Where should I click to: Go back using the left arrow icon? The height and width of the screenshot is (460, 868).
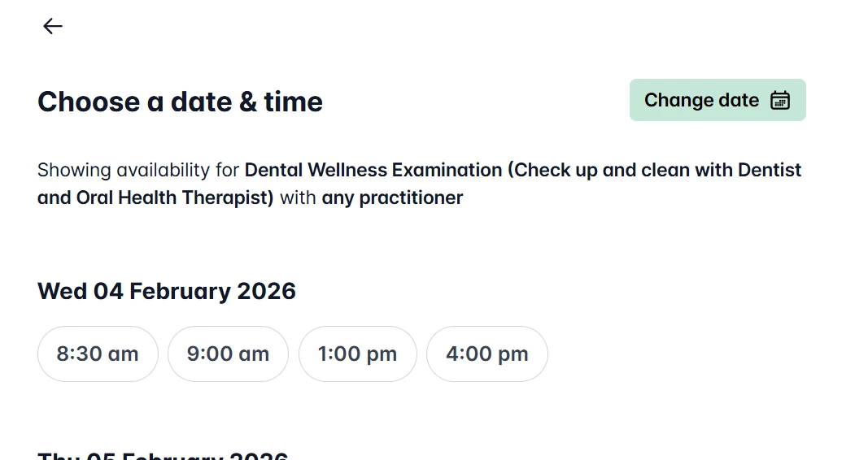point(52,26)
